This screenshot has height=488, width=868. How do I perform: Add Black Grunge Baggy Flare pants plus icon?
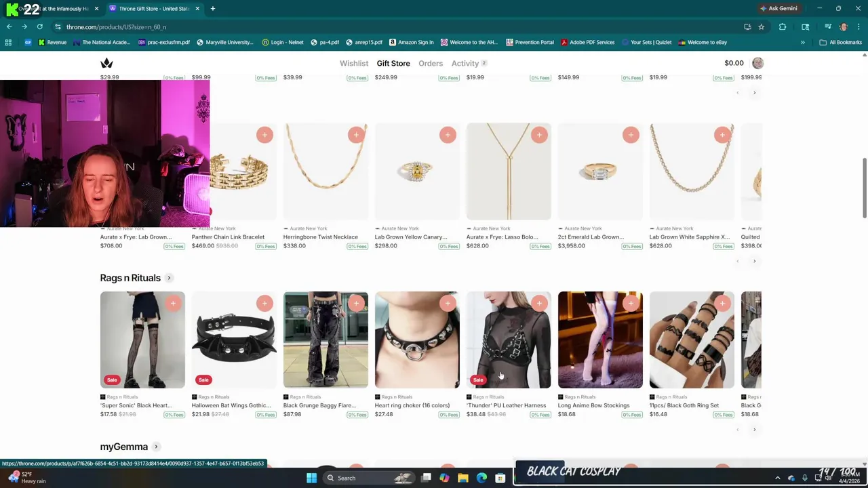point(356,304)
